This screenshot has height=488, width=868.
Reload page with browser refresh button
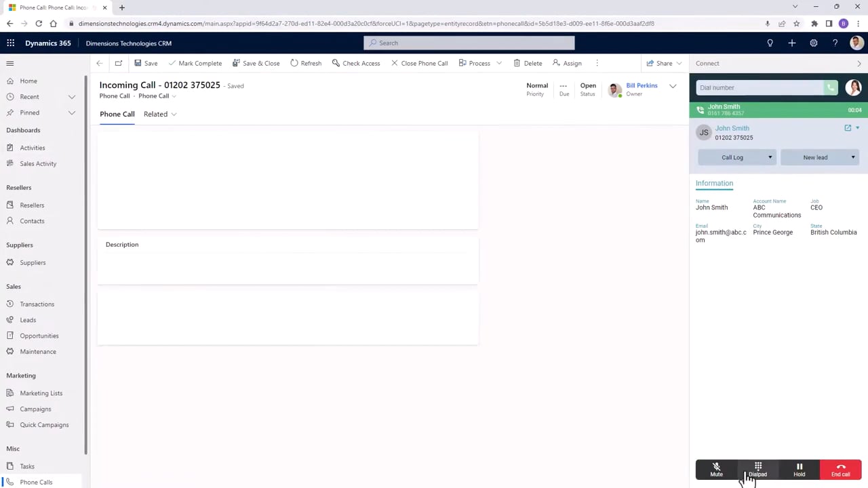[39, 23]
